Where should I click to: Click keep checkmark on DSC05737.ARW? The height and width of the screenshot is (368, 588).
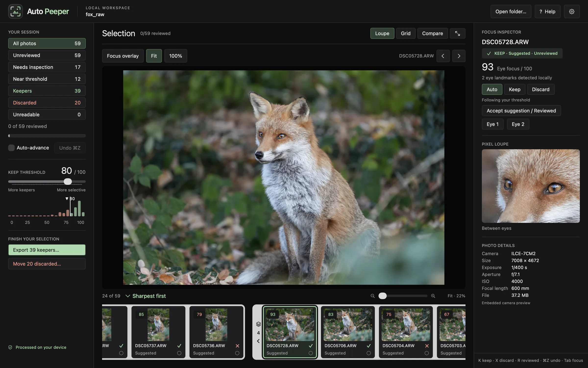(179, 346)
